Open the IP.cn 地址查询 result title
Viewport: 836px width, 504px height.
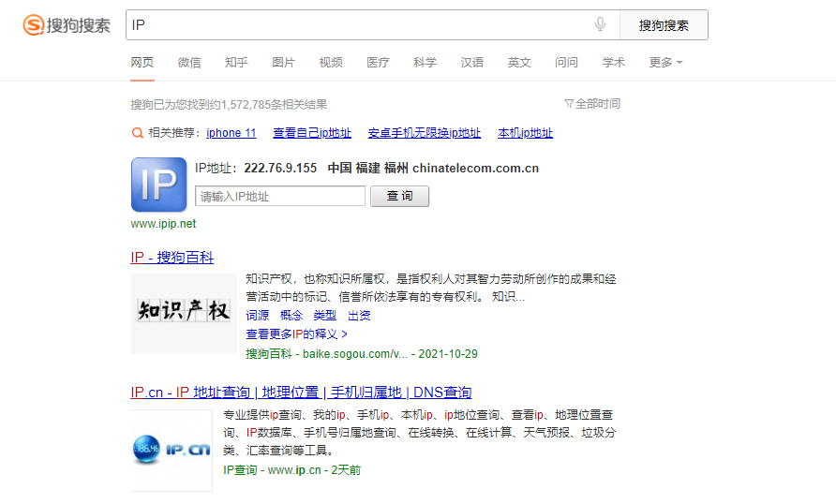[301, 393]
